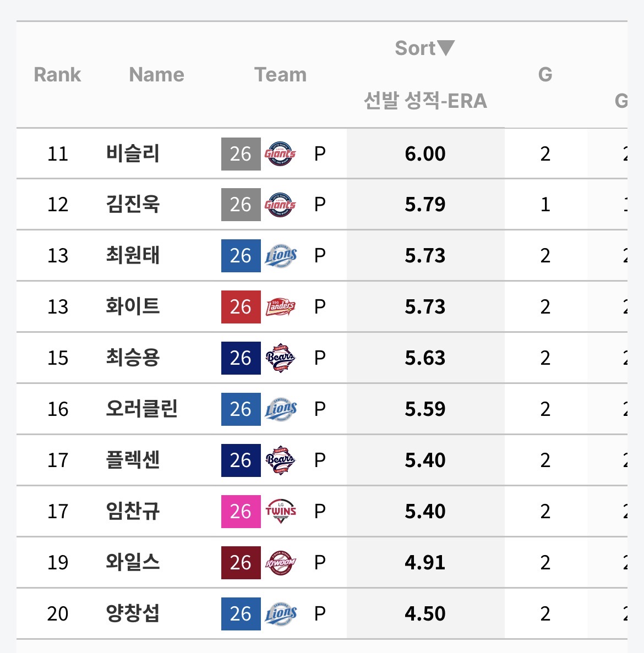Open player 임찬규's name link
The width and height of the screenshot is (644, 653).
pyautogui.click(x=133, y=512)
